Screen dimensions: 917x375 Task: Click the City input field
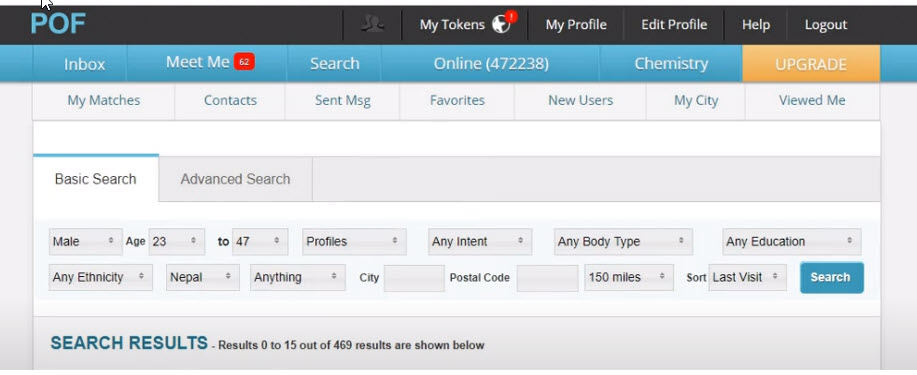414,278
